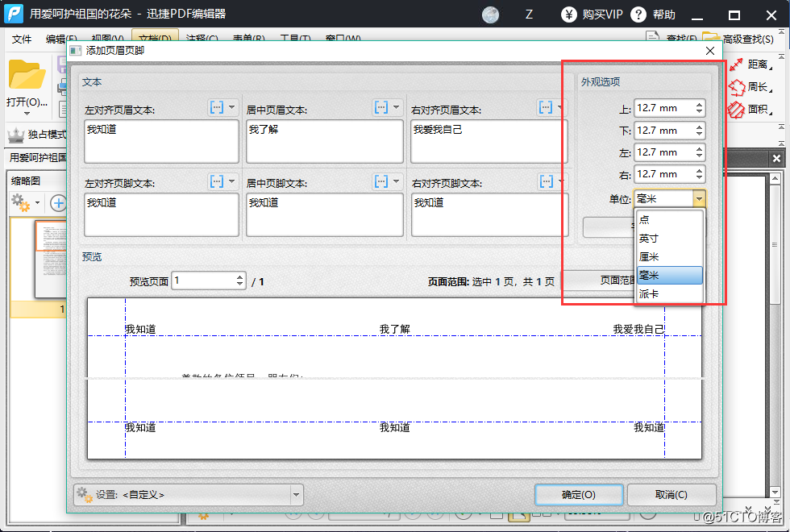Viewport: 790px width, 532px height.
Task: Select the 面积 area measuring tool
Action: click(751, 110)
